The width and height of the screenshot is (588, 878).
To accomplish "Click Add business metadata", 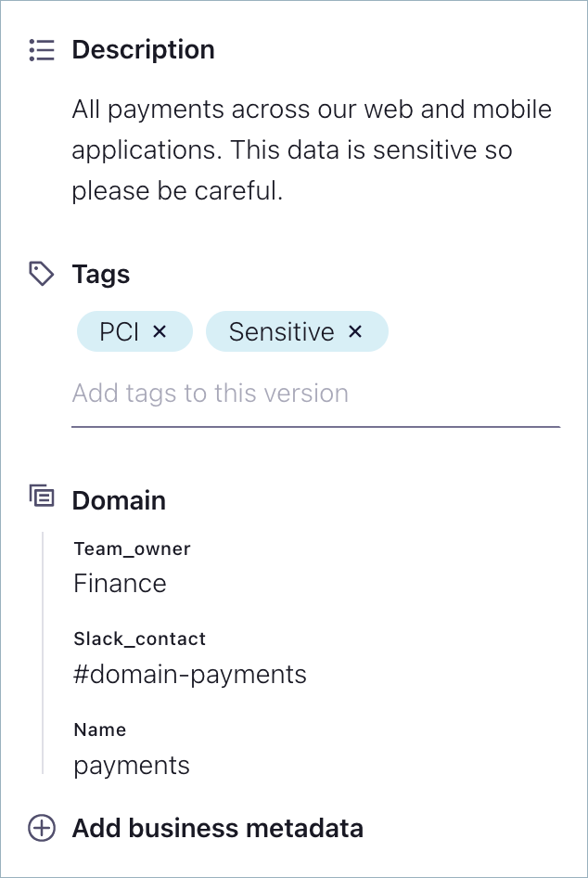I will [218, 828].
